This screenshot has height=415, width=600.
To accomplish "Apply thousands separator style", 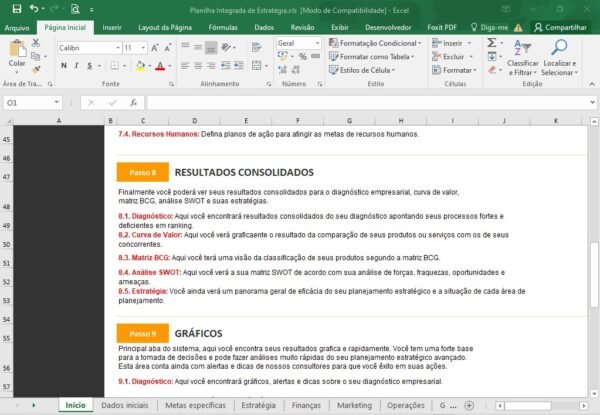I will click(316, 57).
